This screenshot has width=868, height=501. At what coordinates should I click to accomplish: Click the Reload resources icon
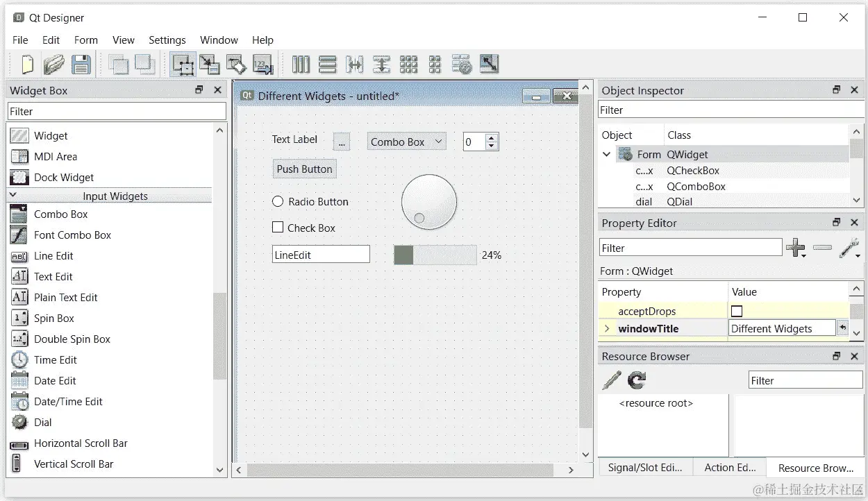[x=636, y=380]
